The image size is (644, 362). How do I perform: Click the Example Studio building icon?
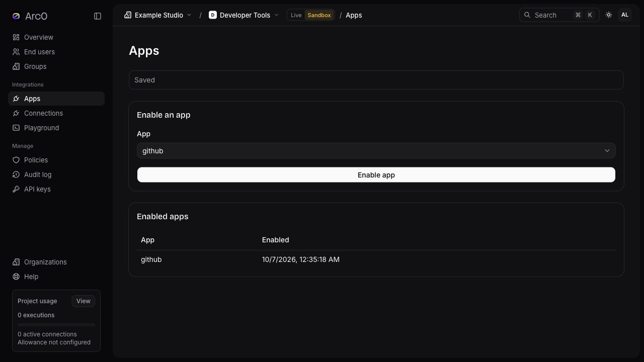tap(128, 15)
